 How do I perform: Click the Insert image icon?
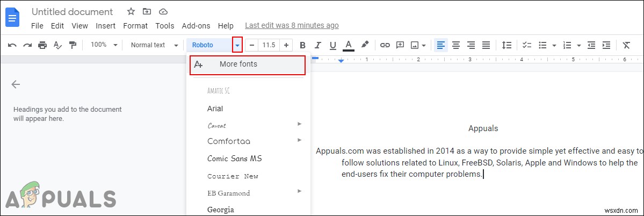415,45
